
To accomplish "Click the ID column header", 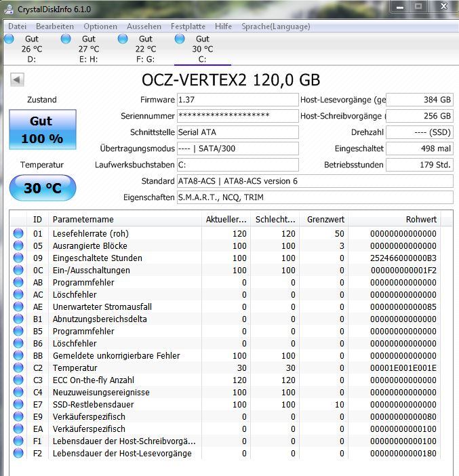I will pyautogui.click(x=38, y=219).
